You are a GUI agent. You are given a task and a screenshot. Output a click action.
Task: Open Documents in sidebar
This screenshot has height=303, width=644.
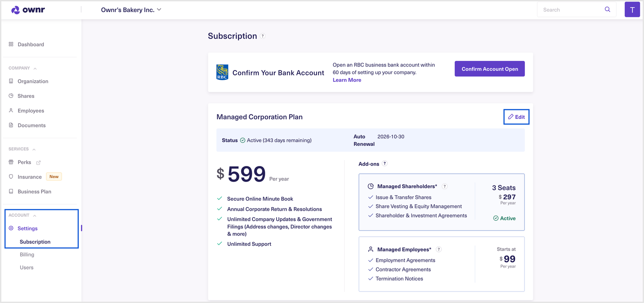tap(31, 125)
